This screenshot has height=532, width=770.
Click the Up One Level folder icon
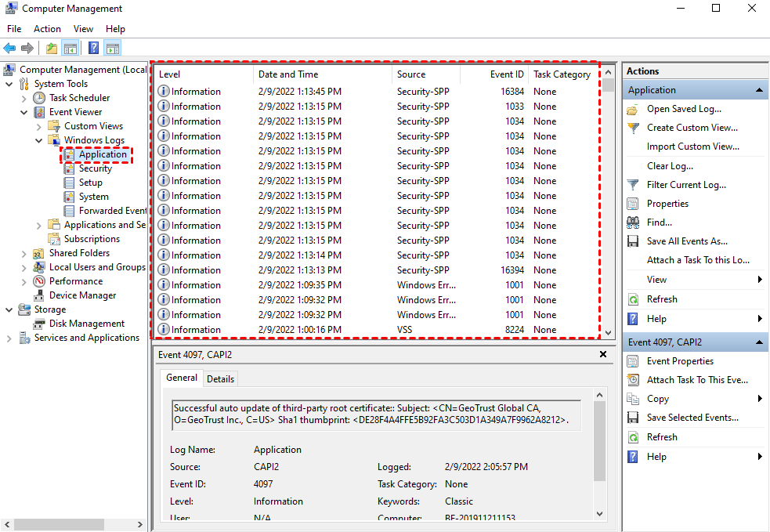pyautogui.click(x=52, y=49)
